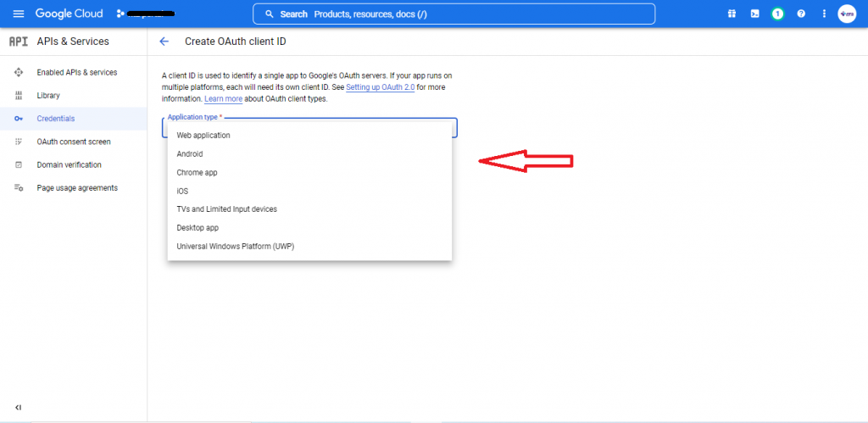868x423 pixels.
Task: Click the Google Cloud logo
Action: coord(70,14)
